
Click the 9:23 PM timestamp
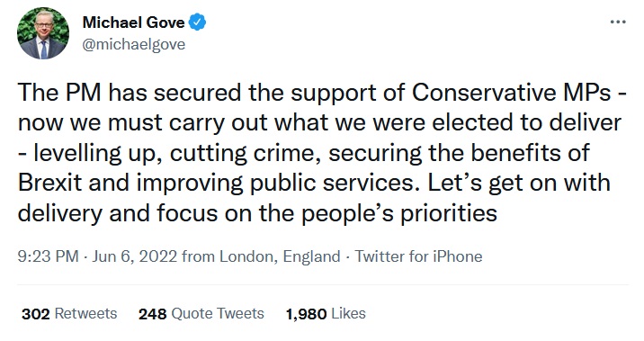click(x=48, y=256)
